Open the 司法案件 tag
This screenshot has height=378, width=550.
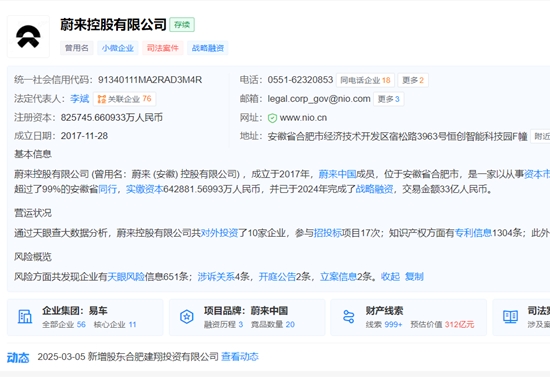[163, 48]
